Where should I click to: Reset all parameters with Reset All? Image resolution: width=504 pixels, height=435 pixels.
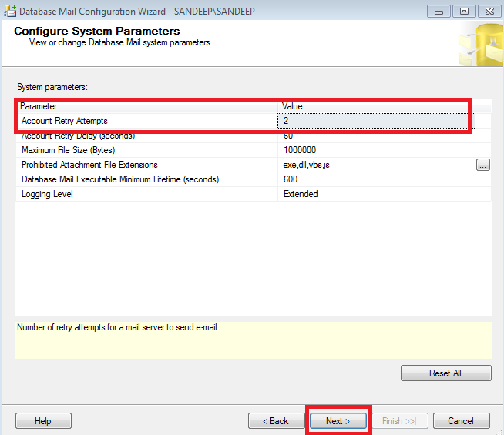[446, 373]
